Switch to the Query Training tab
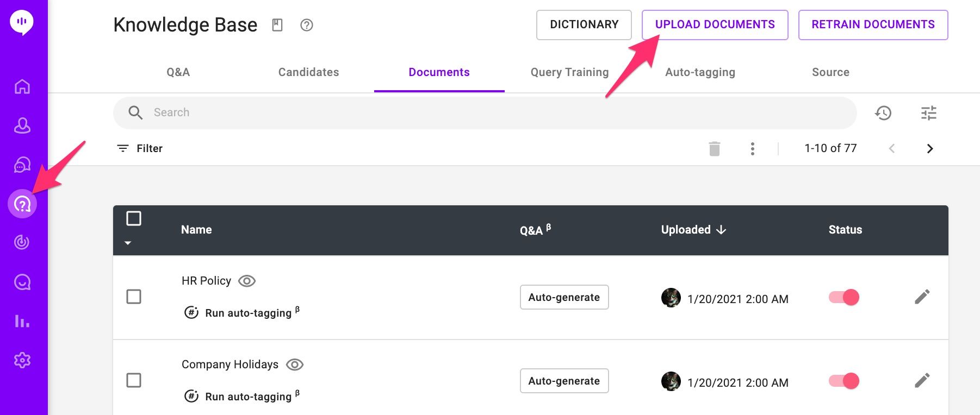 pos(569,72)
